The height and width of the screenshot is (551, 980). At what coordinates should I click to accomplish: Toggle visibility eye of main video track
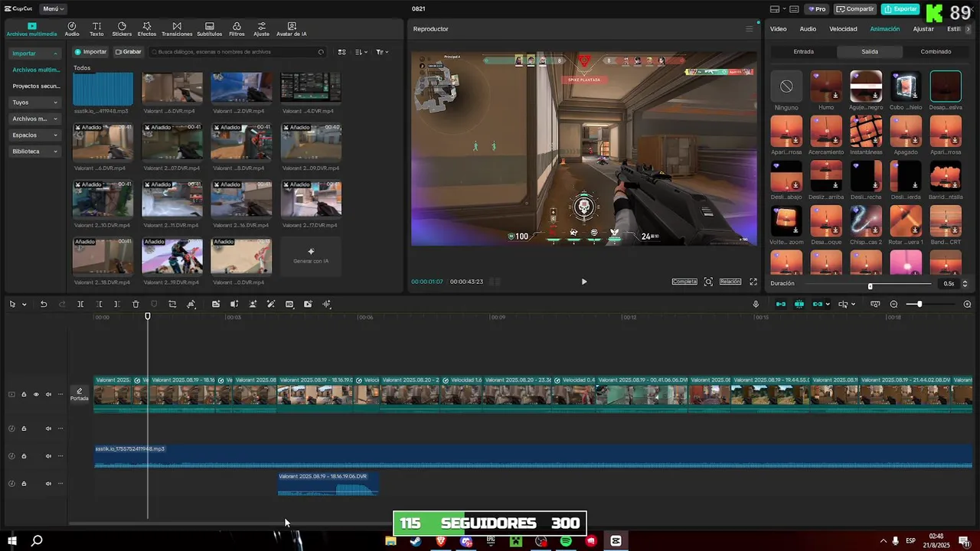point(35,395)
